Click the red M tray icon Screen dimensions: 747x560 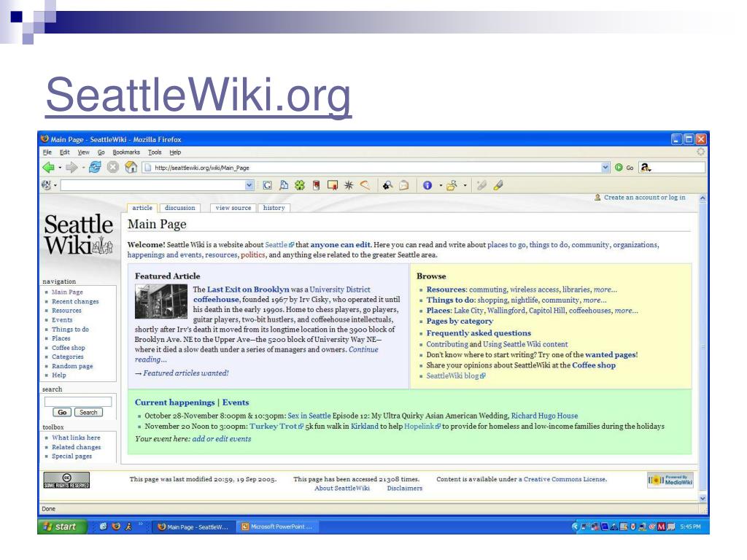point(661,526)
